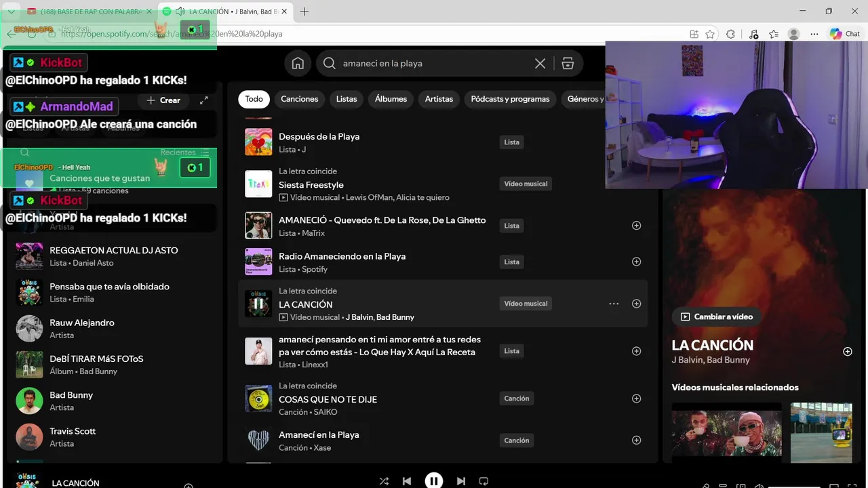Open browser profile avatar
868x488 pixels.
point(794,34)
